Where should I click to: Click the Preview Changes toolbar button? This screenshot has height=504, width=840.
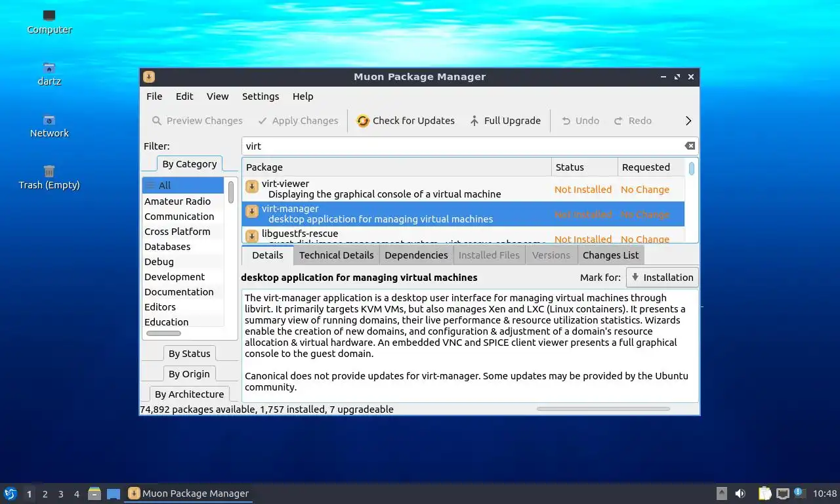pyautogui.click(x=197, y=121)
